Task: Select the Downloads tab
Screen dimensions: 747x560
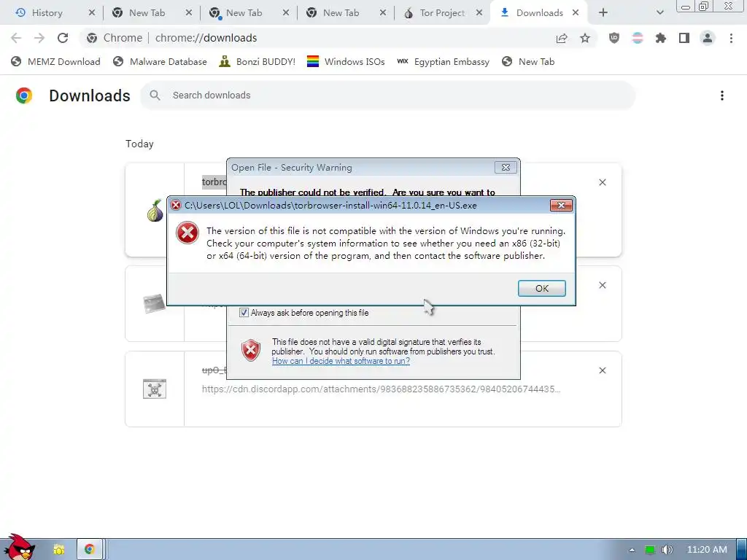Action: (x=539, y=13)
